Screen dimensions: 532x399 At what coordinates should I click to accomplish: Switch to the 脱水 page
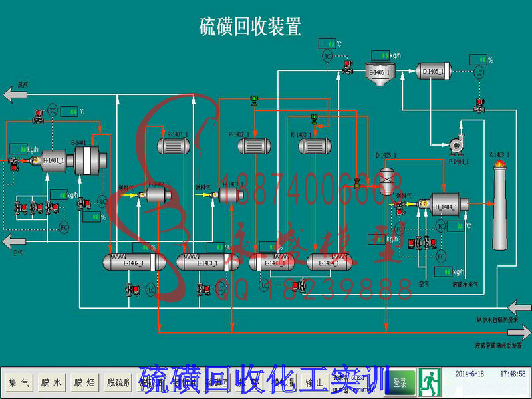(x=51, y=383)
